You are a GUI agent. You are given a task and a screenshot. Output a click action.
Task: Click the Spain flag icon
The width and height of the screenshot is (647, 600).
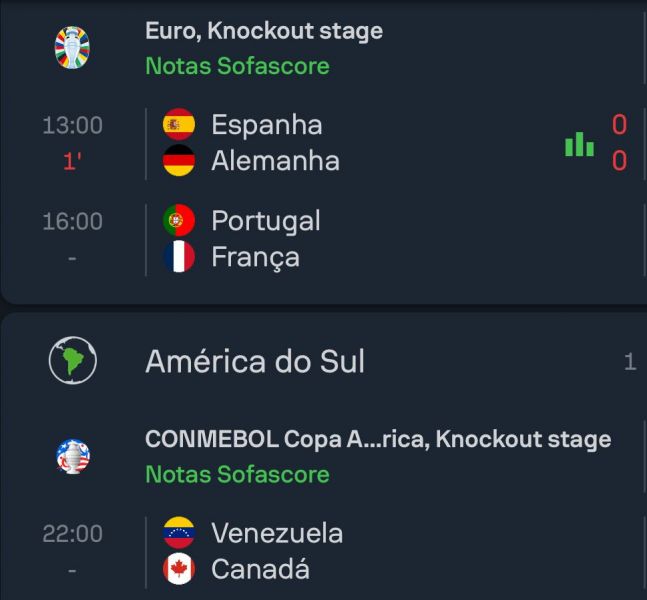coord(179,124)
